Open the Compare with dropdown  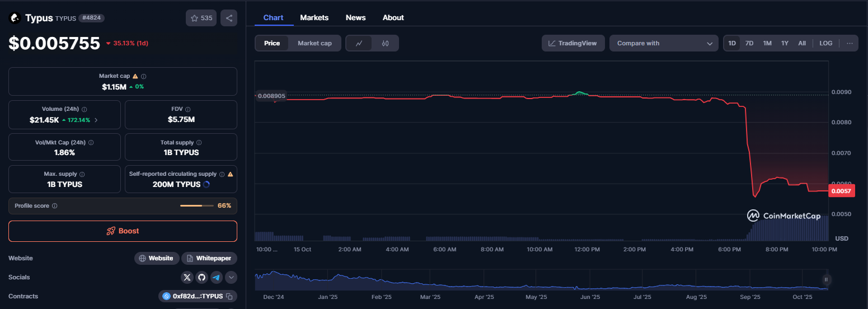(664, 43)
